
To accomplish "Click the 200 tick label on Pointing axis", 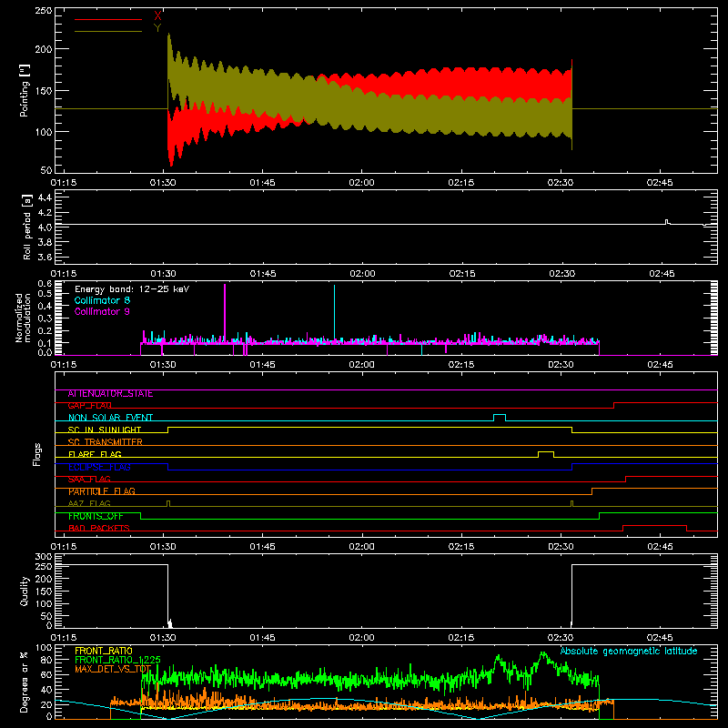I will tap(44, 49).
